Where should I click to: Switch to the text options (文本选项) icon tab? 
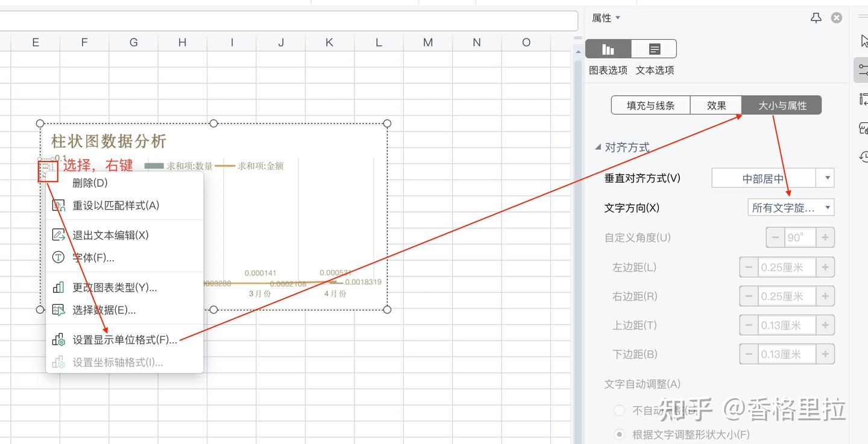point(654,49)
